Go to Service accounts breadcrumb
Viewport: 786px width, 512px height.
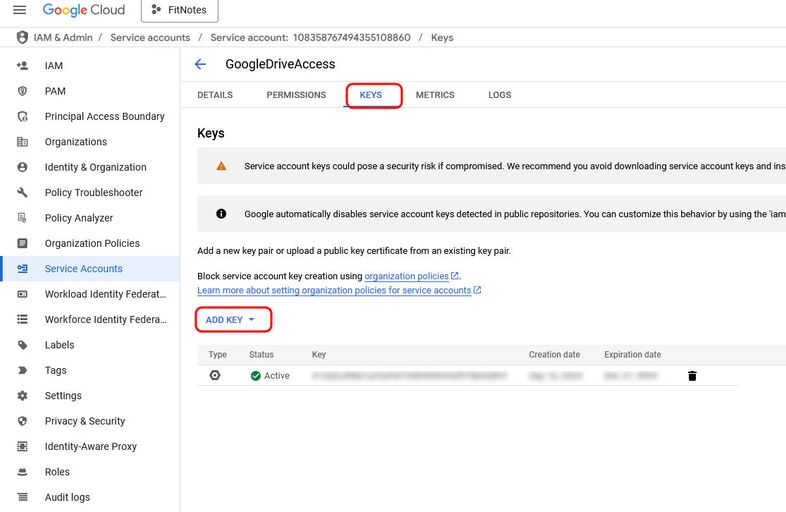(x=150, y=38)
